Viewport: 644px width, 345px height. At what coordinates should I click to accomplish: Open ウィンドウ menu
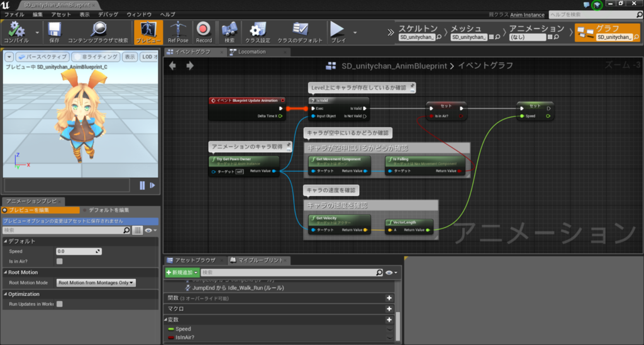[x=139, y=14]
